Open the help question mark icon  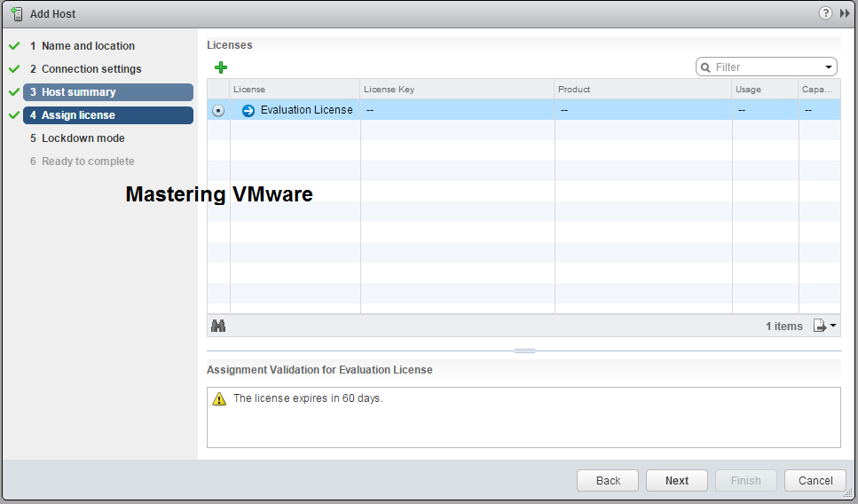point(824,13)
